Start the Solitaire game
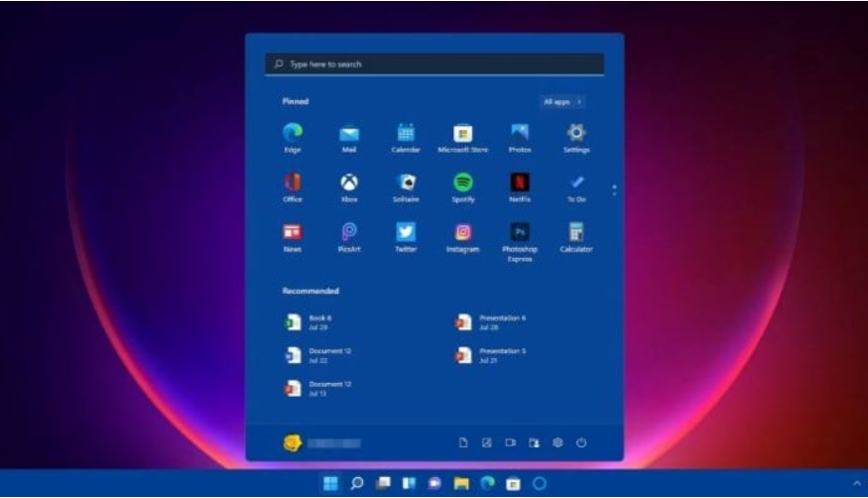Image resolution: width=868 pixels, height=498 pixels. click(x=406, y=187)
